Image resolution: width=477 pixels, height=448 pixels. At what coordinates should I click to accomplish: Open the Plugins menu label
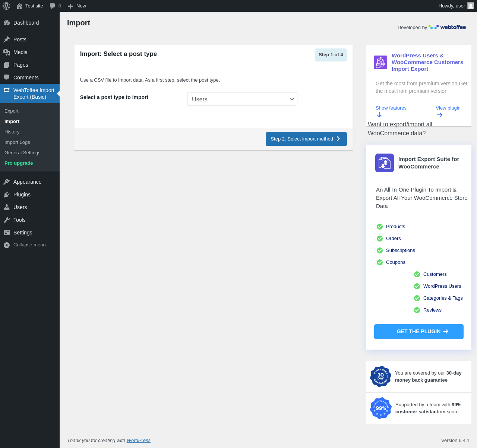22,195
